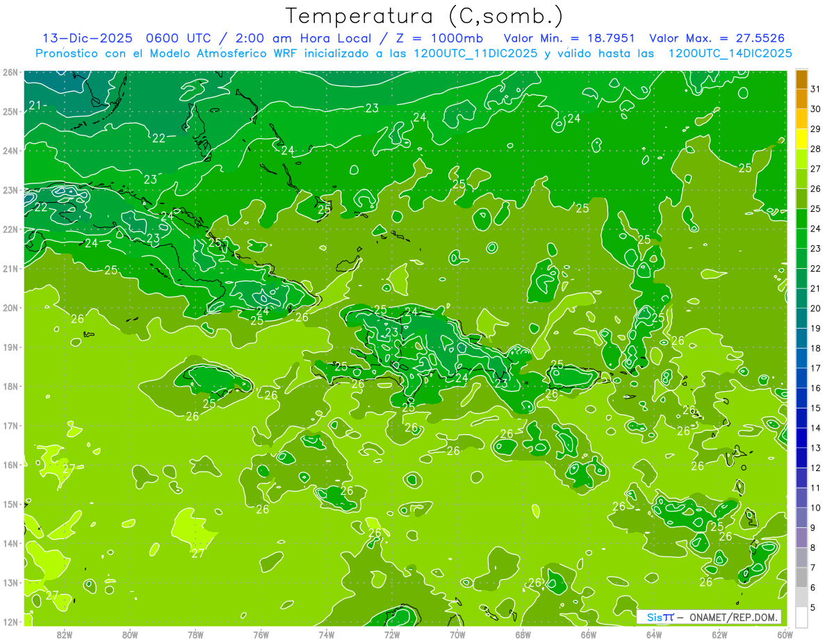The height and width of the screenshot is (644, 834).
Task: Click the colorbar label '15'
Action: pos(816,408)
